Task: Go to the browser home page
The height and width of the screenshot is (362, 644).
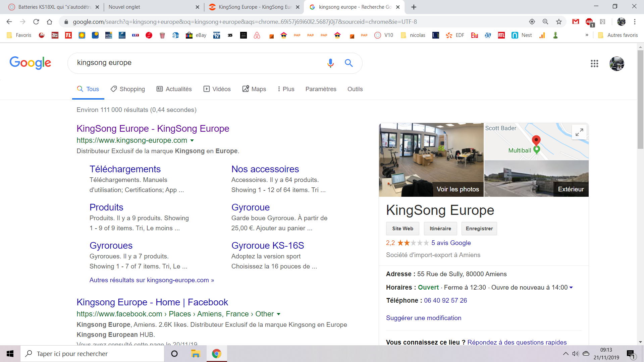Action: [49, 22]
